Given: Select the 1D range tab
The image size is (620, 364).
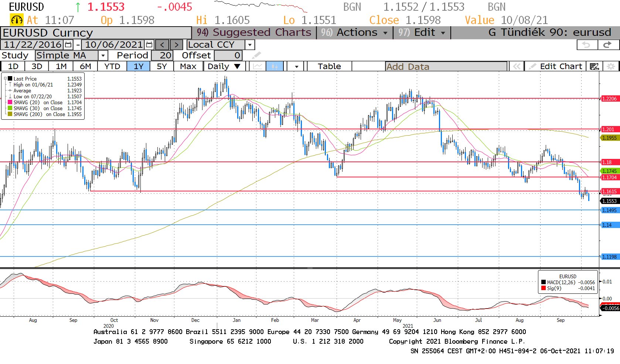Looking at the screenshot, I should point(13,67).
